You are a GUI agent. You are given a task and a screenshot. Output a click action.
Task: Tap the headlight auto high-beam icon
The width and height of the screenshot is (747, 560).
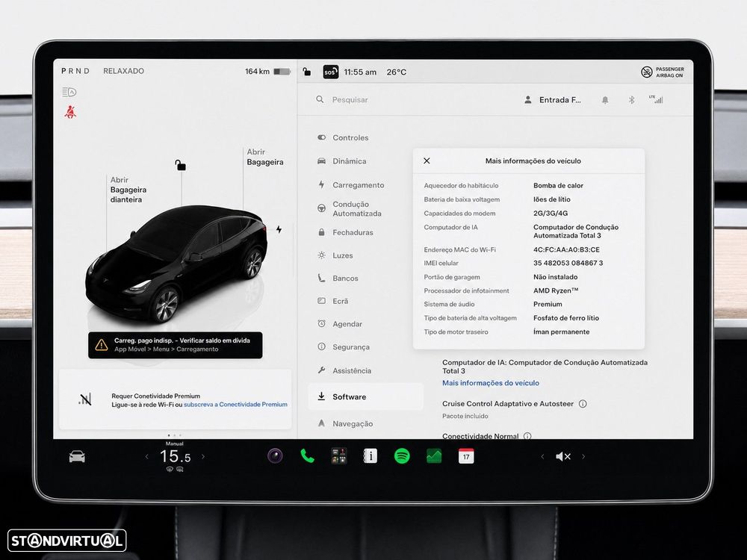pos(69,92)
